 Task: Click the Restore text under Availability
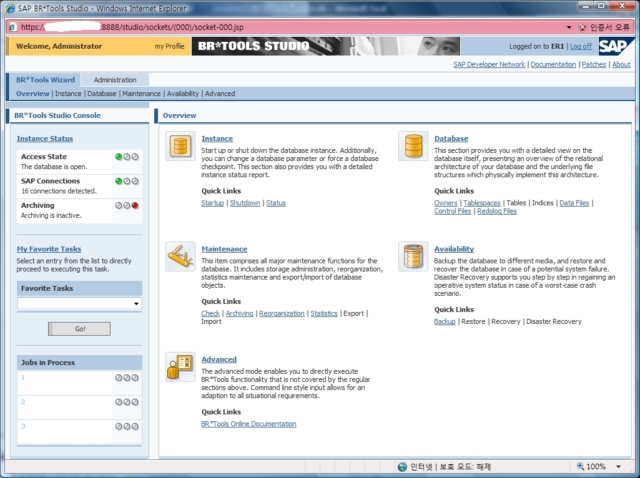473,322
